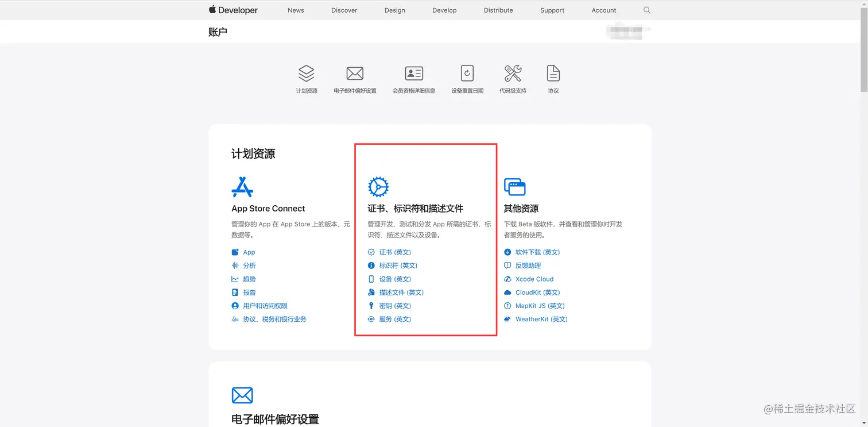
Task: Open 用户和访问权限 link
Action: 265,306
